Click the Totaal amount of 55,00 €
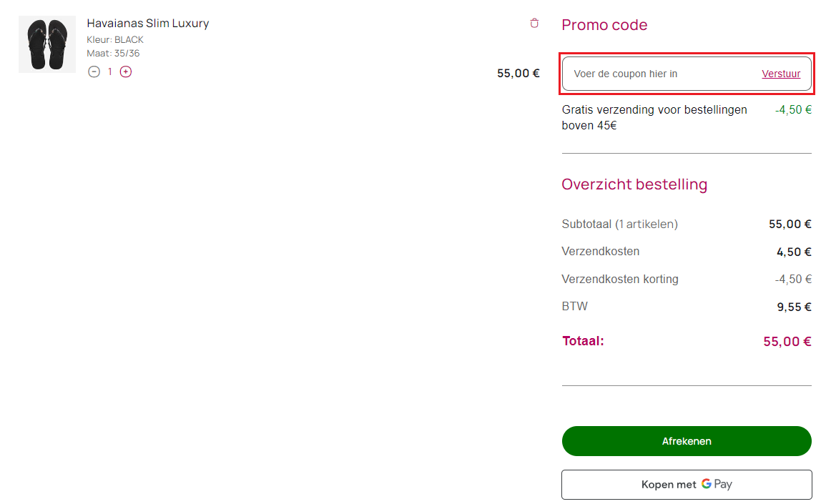831x504 pixels. click(x=787, y=341)
